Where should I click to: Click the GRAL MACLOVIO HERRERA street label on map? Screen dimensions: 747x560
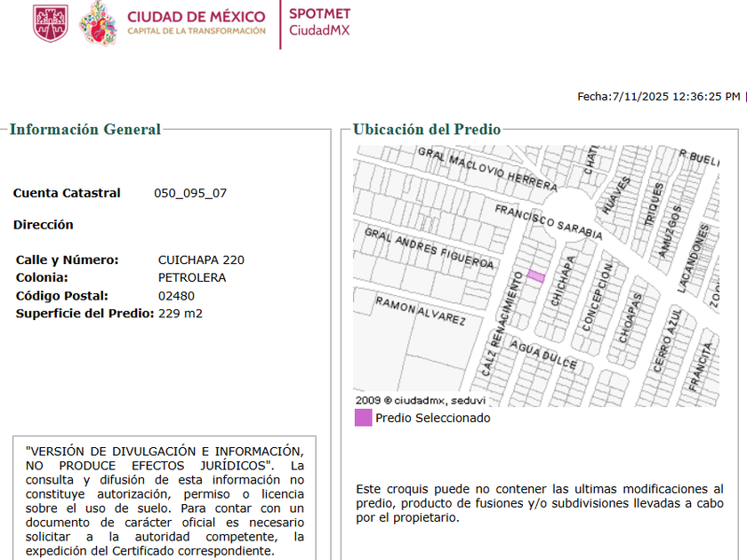tap(487, 170)
